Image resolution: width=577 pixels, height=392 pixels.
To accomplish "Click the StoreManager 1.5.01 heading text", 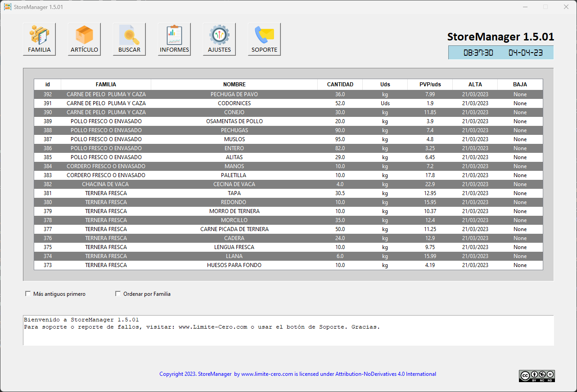I will click(500, 37).
